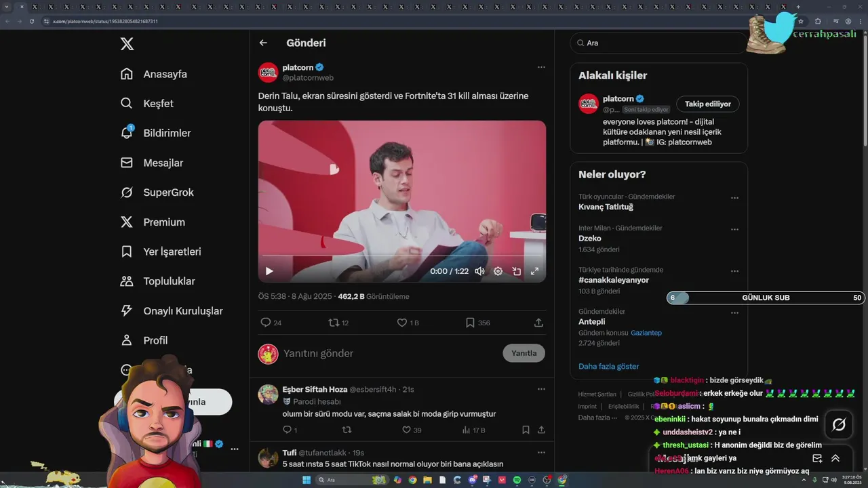Open account menu dots beside profile
Viewport: 868px width, 488px height.
coord(234,449)
